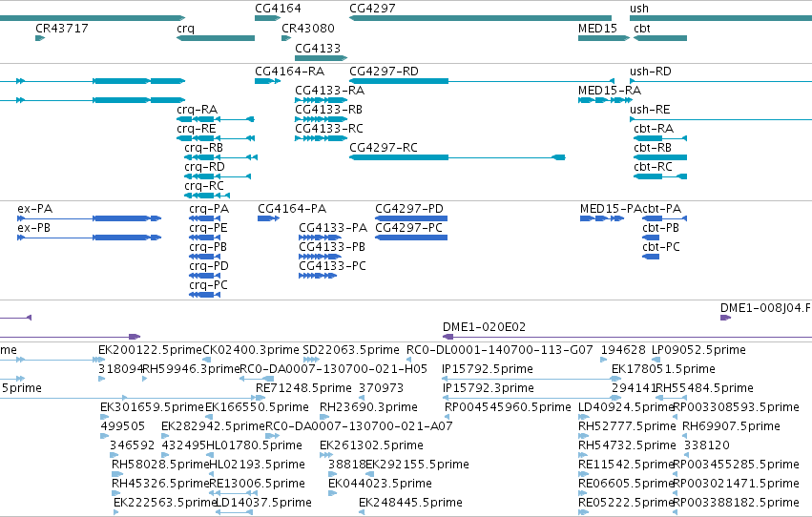Select the crq-RC transcript label
812x517 pixels.
pos(204,186)
